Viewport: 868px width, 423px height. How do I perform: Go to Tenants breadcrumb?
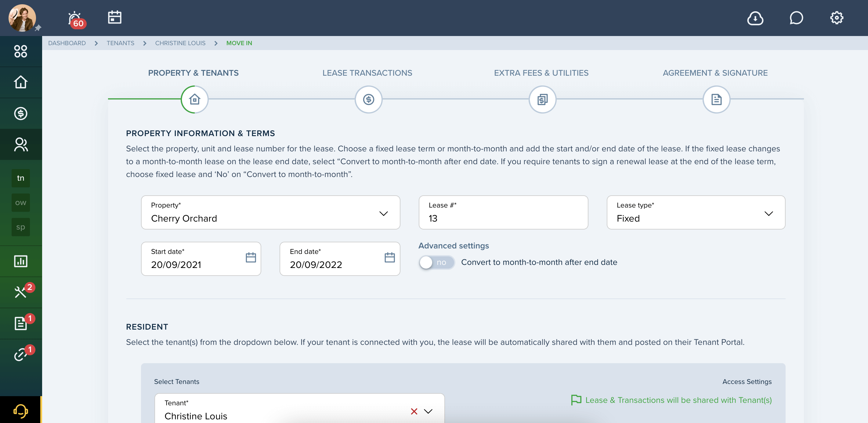pos(120,43)
